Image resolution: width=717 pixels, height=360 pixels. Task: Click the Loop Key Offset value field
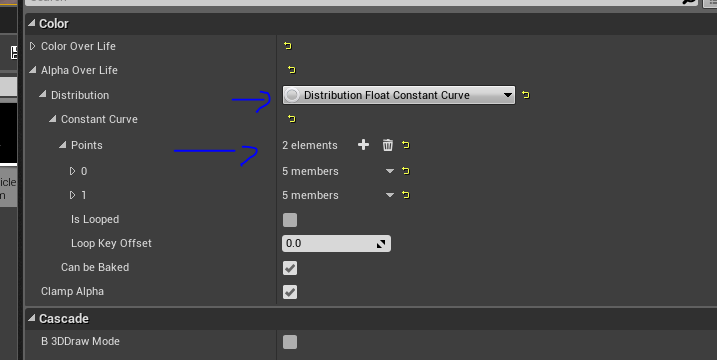[337, 243]
